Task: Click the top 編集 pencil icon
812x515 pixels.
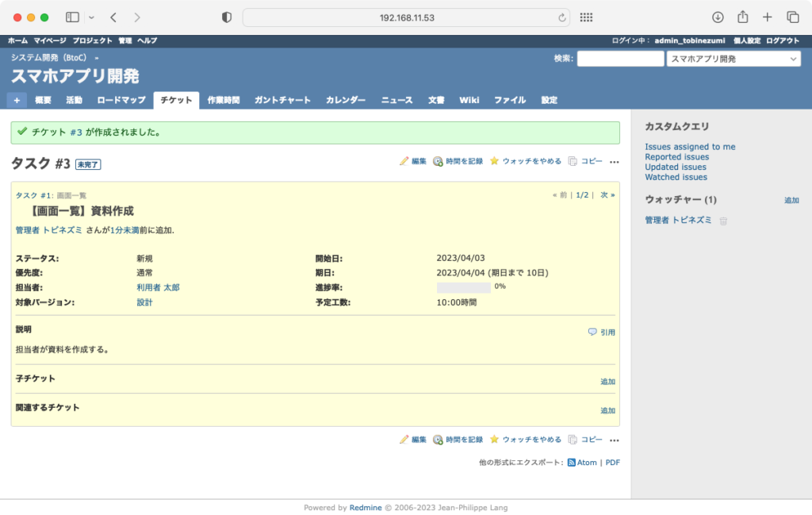Action: click(x=404, y=161)
